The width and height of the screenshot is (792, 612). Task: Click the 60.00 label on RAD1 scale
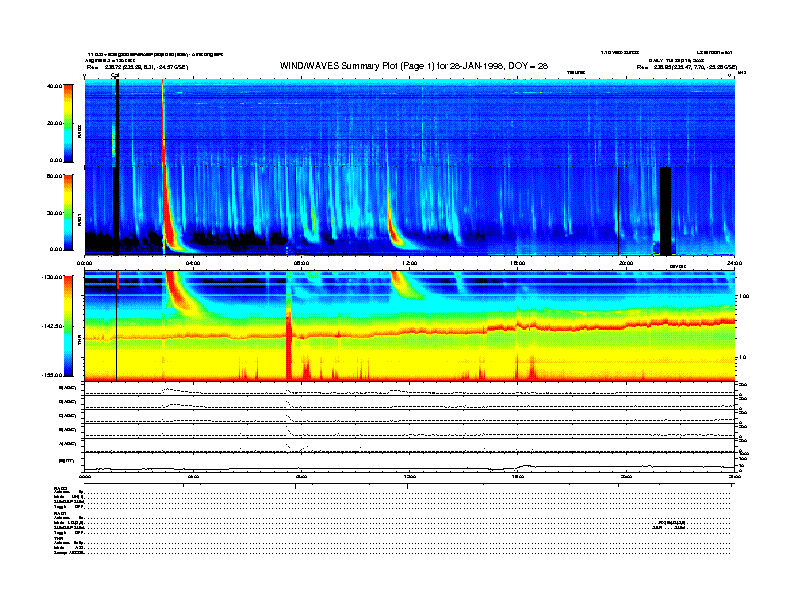click(54, 176)
